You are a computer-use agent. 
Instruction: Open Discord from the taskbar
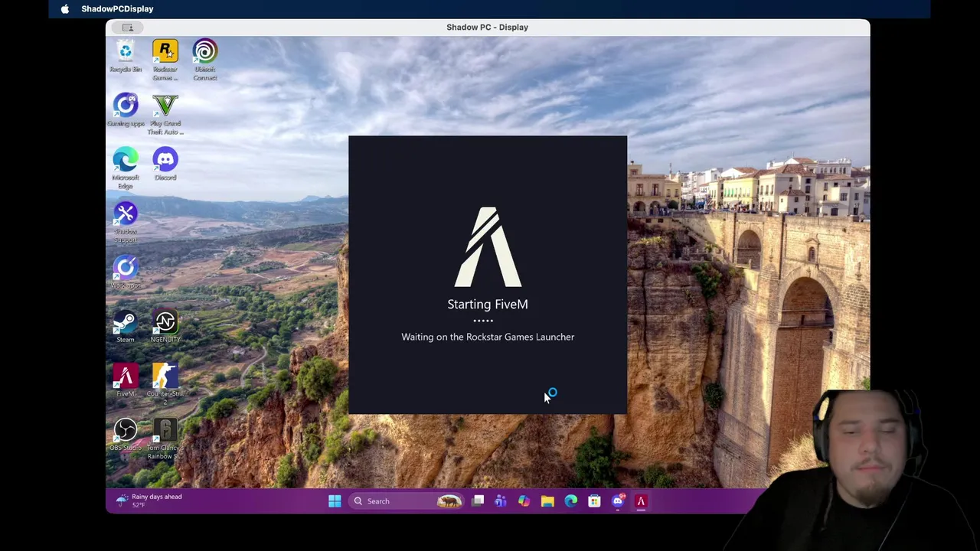618,501
